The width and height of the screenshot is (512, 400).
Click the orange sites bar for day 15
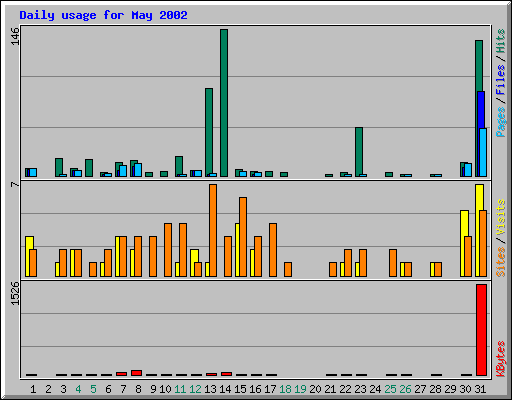click(x=243, y=237)
